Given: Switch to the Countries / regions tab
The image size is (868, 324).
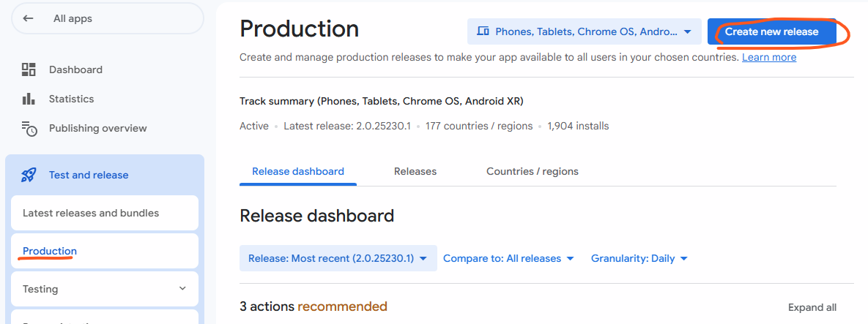Looking at the screenshot, I should [x=532, y=171].
